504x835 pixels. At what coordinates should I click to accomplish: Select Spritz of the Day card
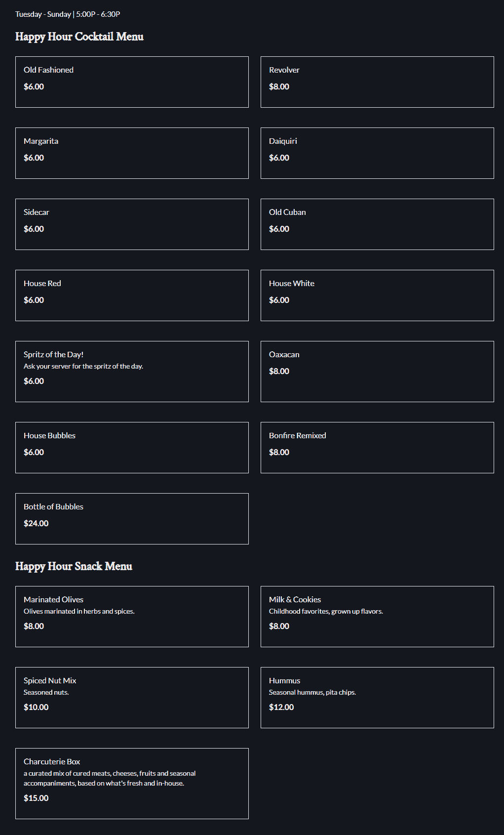132,372
